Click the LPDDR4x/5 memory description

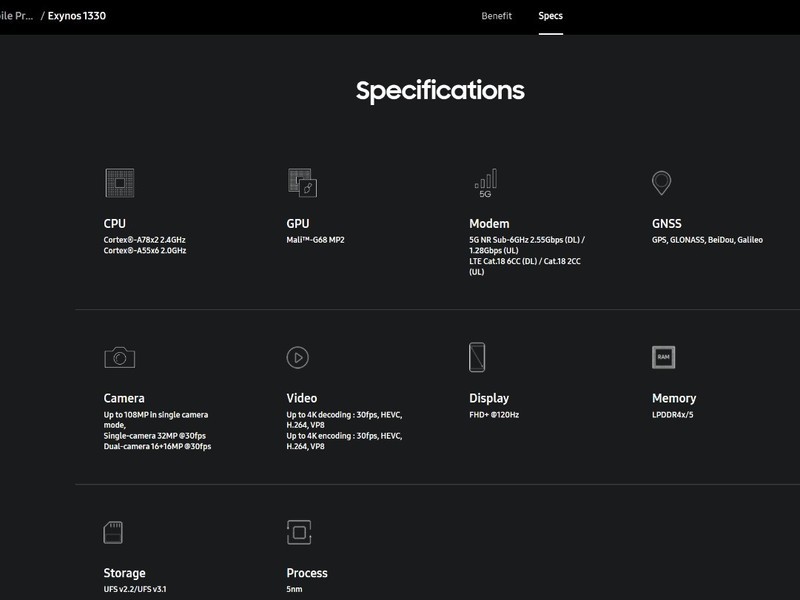point(672,415)
